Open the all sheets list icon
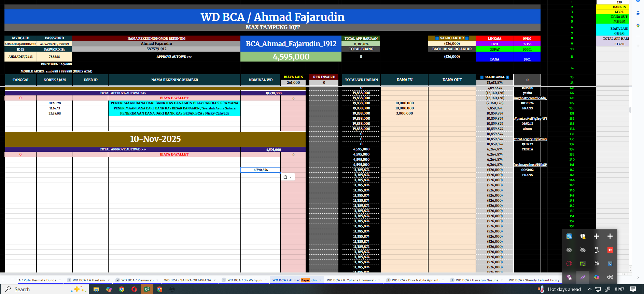644x294 pixels. pos(12,280)
